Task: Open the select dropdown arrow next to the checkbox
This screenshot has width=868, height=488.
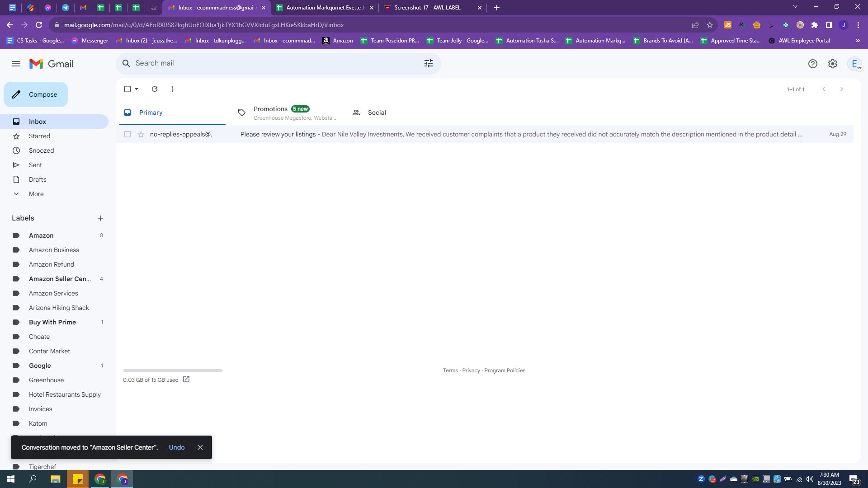Action: point(137,89)
